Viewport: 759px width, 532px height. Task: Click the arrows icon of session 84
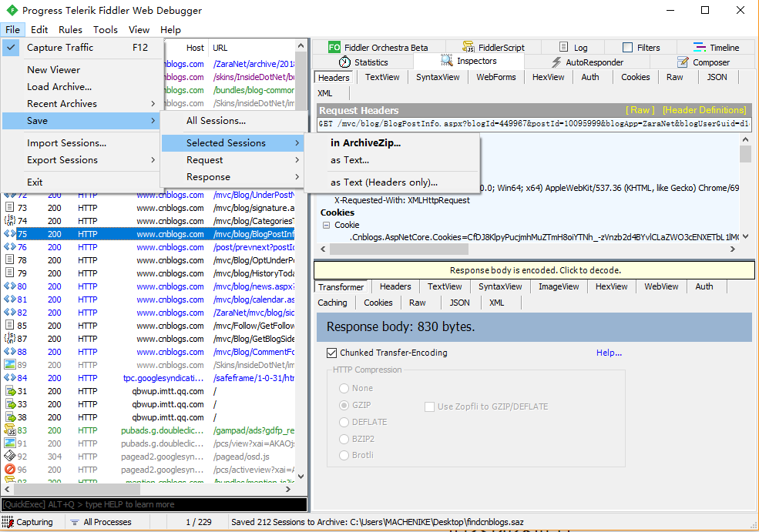coord(10,378)
